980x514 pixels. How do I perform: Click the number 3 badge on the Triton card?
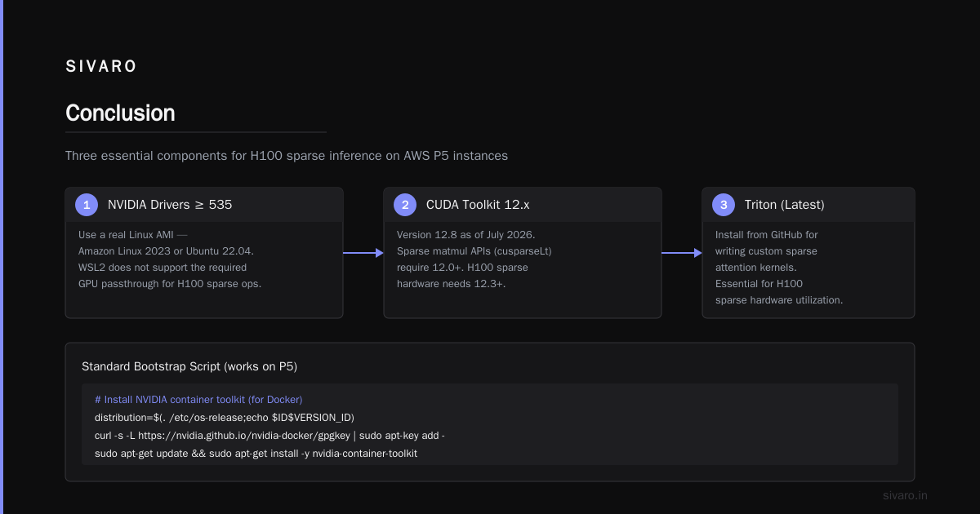[724, 205]
